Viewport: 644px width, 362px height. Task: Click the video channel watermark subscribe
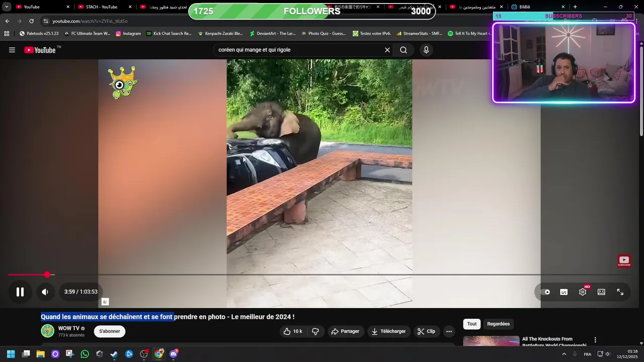624,261
